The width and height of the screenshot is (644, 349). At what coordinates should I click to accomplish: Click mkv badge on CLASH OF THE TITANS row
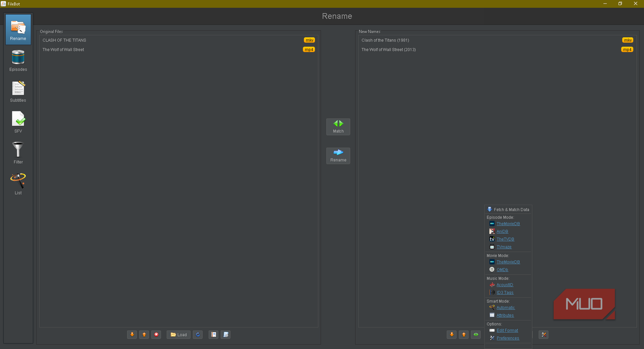point(309,40)
